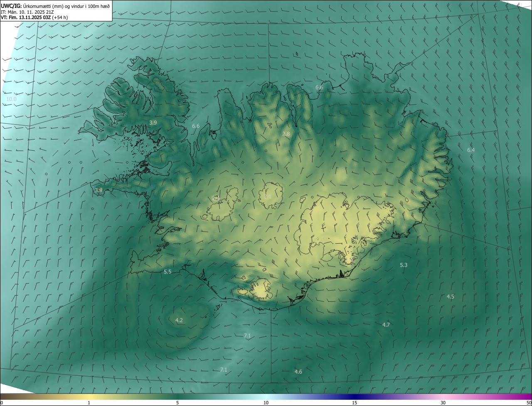Screen dimensions: 532x406
Task: Click the 5.3 value southeast of Iceland
Action: (404, 265)
